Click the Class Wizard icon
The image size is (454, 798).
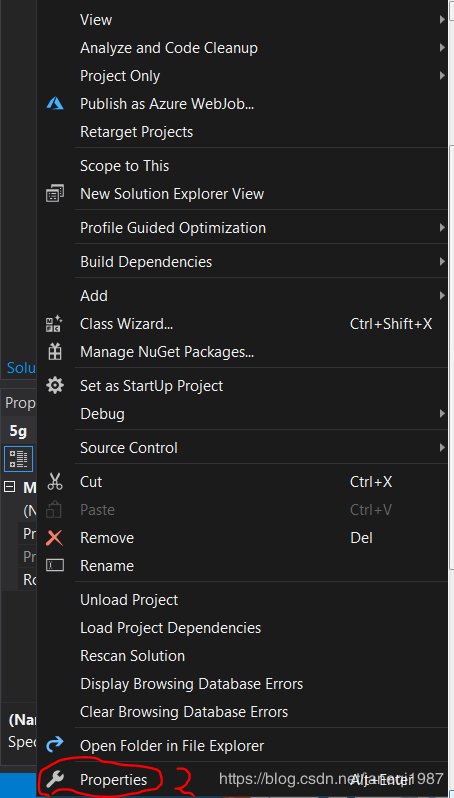pos(54,324)
